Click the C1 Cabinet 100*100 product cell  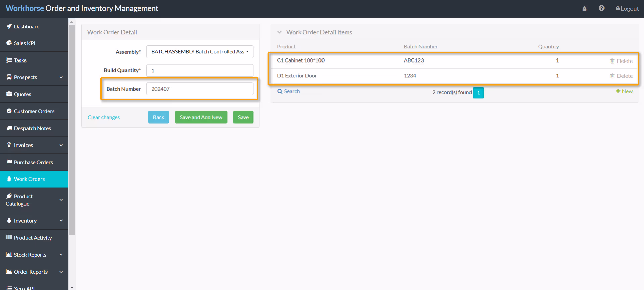click(301, 60)
